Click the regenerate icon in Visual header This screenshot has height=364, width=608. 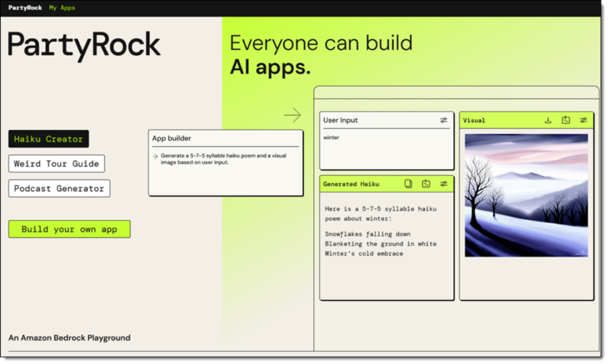pyautogui.click(x=566, y=120)
